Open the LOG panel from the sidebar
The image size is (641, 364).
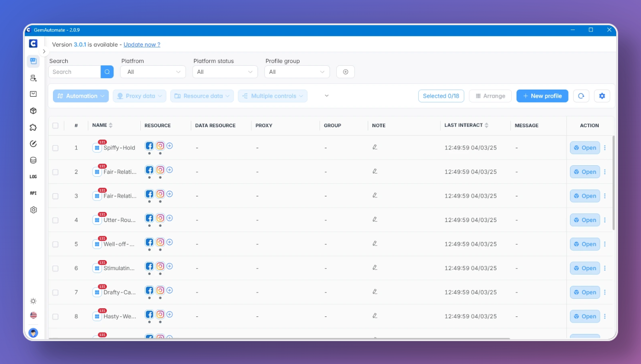(x=33, y=176)
